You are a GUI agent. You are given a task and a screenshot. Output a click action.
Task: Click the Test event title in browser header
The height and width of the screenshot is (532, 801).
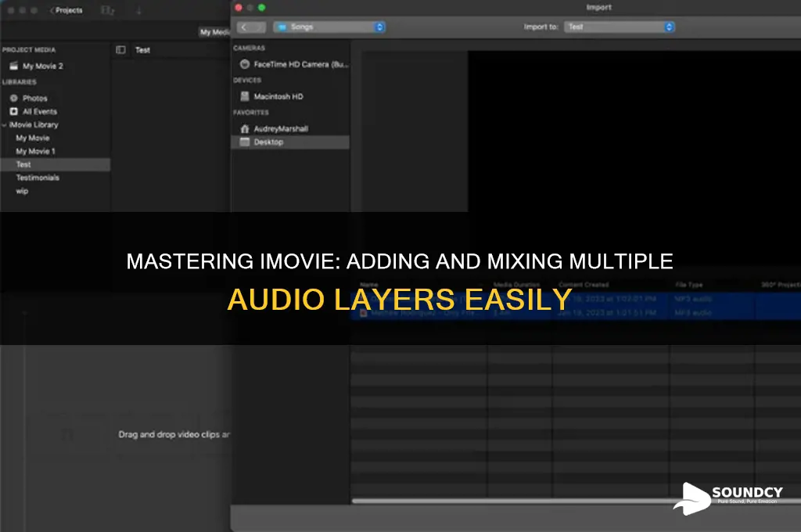142,50
